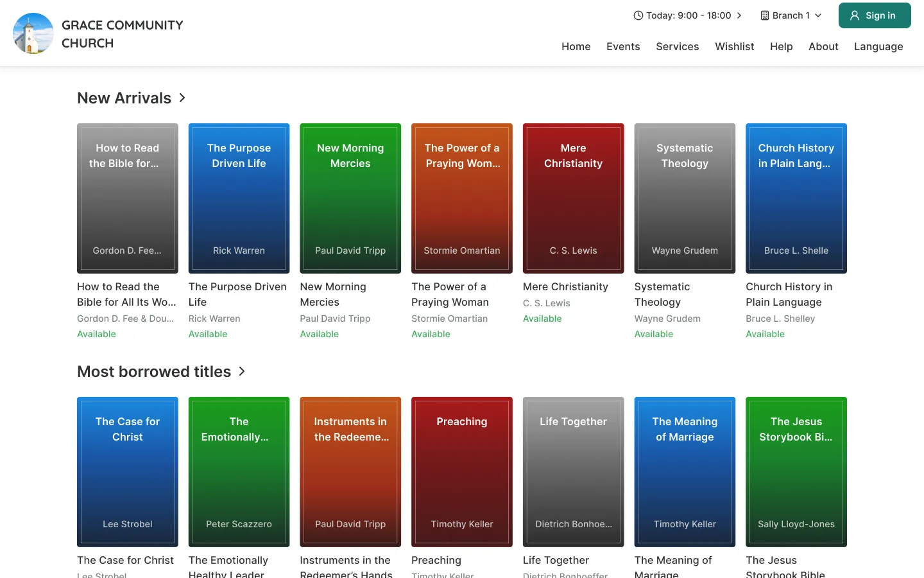Click the title text 'The Purpose Driven Life'
924x578 pixels.
point(237,294)
